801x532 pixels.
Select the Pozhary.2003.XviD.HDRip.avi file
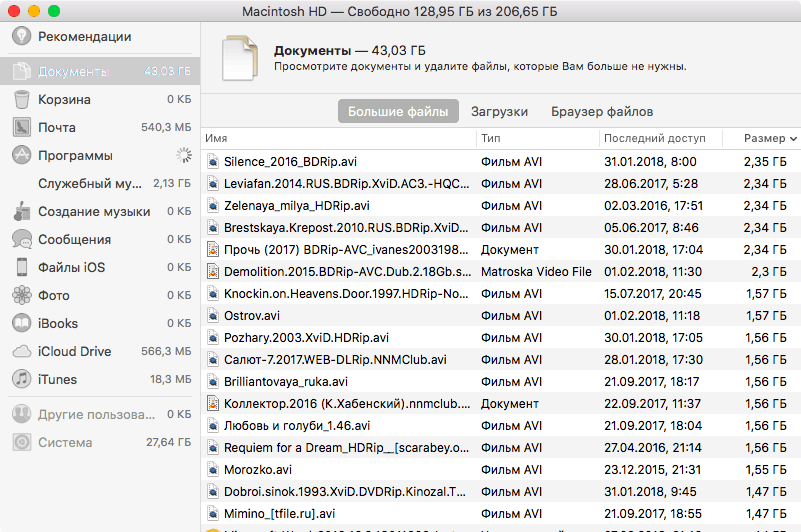coord(501,337)
